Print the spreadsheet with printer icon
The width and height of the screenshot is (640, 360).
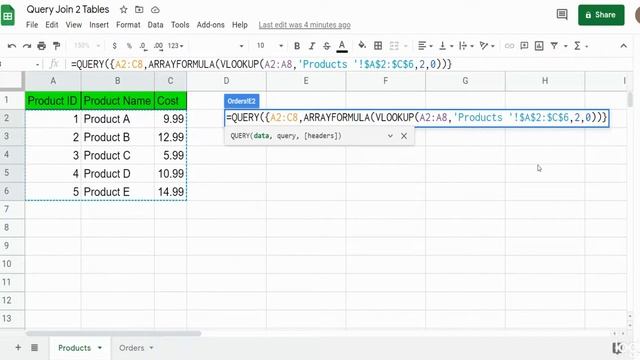tap(42, 46)
